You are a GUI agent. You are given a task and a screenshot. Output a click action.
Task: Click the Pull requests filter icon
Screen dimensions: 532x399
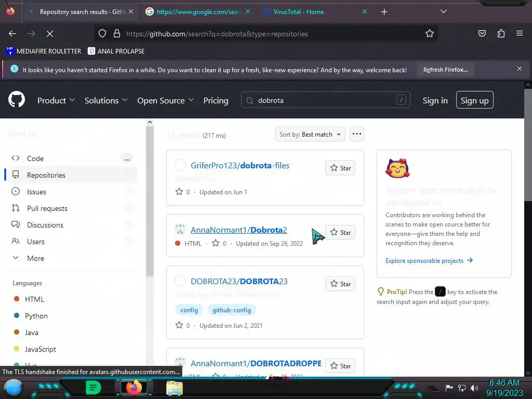click(16, 208)
